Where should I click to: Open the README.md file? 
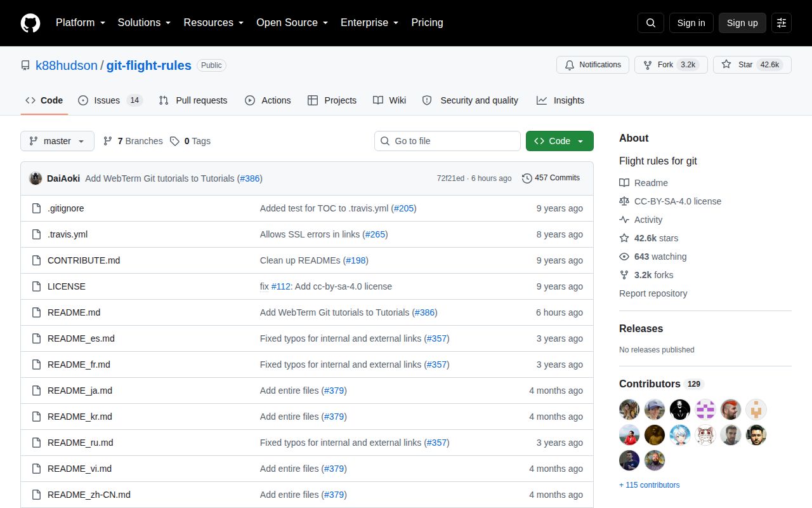click(x=74, y=312)
